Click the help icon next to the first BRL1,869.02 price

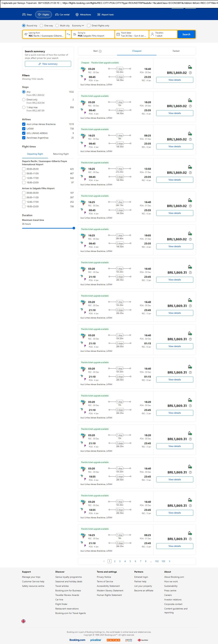[190, 73]
